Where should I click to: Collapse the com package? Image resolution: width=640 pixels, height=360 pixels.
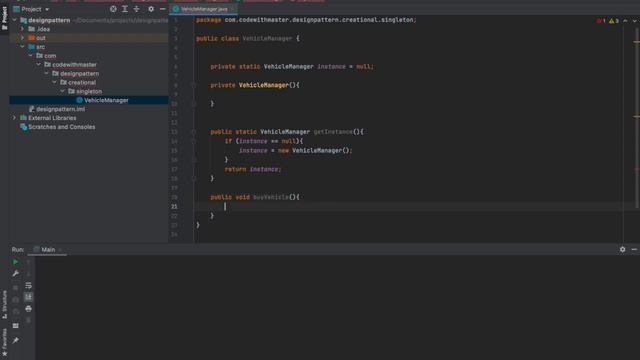click(x=31, y=56)
